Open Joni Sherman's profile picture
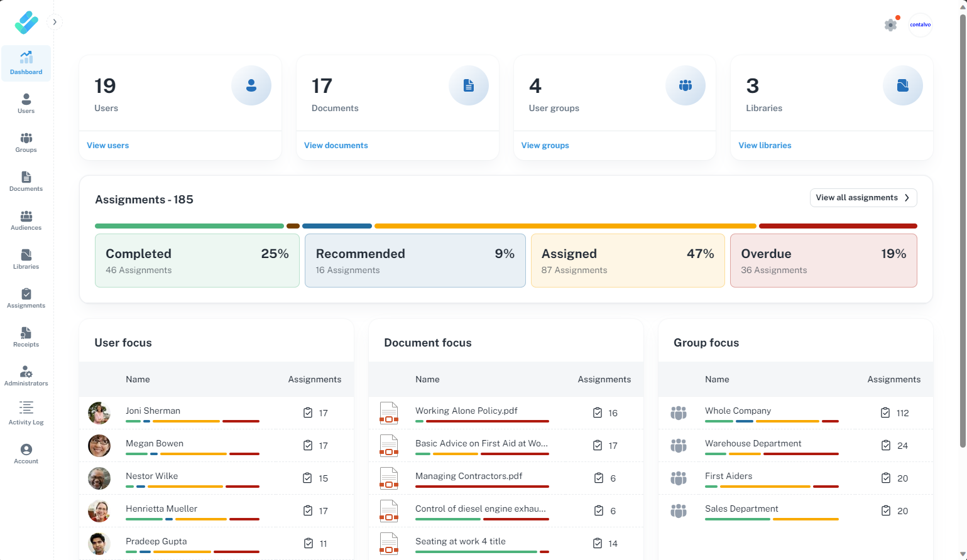The height and width of the screenshot is (560, 967). 99,413
